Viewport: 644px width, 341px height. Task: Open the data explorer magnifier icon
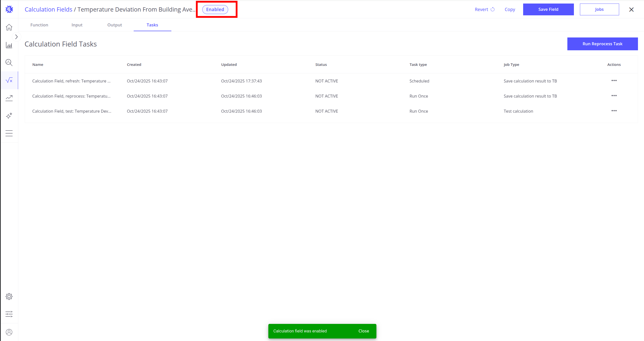click(x=9, y=62)
